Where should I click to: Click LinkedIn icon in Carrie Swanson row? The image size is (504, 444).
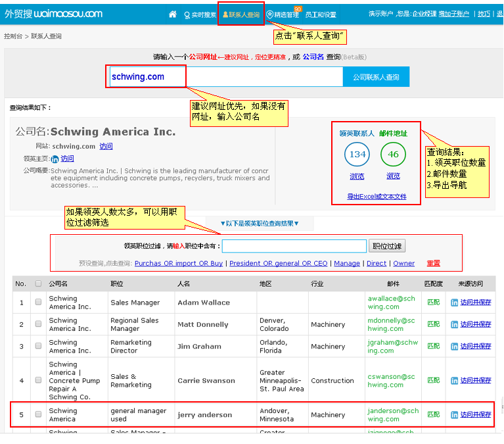click(x=454, y=381)
